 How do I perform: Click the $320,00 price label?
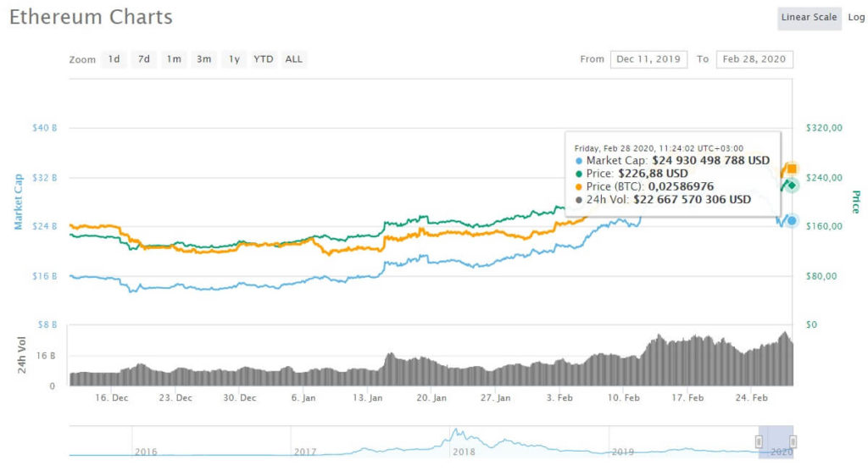click(x=824, y=128)
